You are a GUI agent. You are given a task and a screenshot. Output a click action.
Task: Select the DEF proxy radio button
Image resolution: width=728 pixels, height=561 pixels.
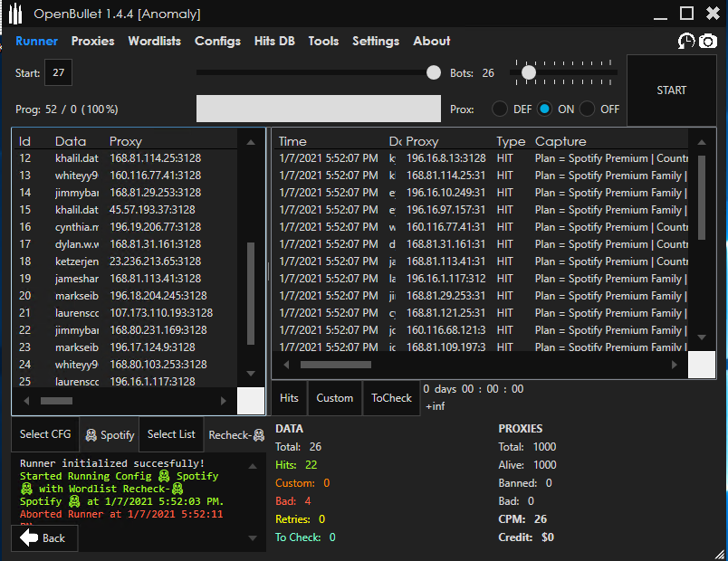point(500,108)
